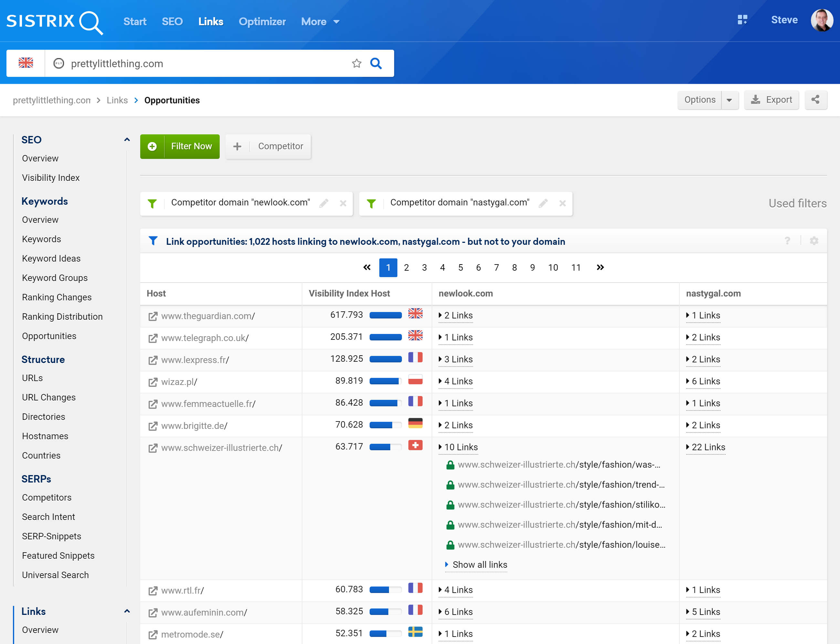This screenshot has height=644, width=840.
Task: Open Keyword Ideas in sidebar
Action: coord(51,258)
